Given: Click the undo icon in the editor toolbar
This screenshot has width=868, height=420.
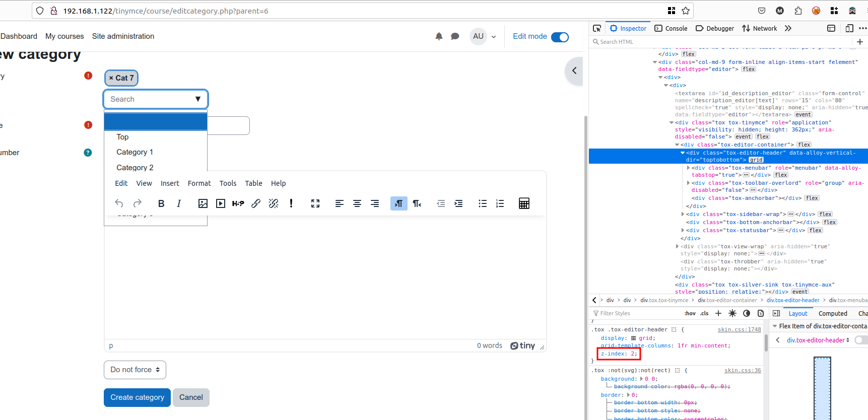Looking at the screenshot, I should [119, 203].
